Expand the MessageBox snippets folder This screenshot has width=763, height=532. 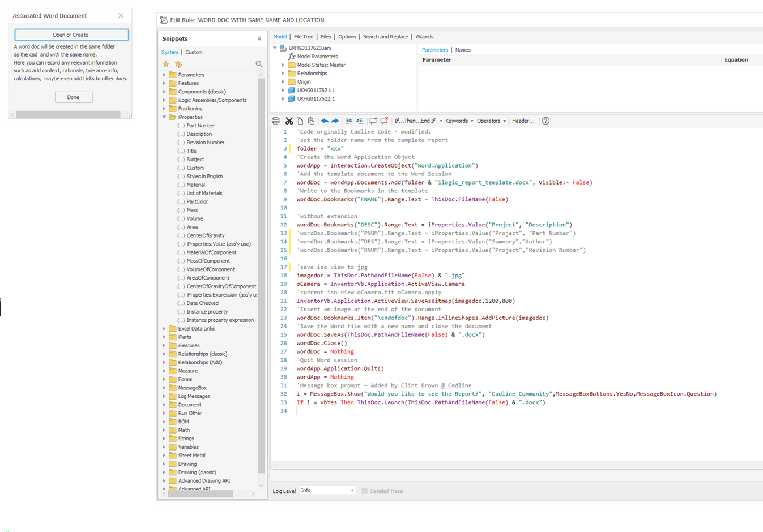[x=164, y=388]
